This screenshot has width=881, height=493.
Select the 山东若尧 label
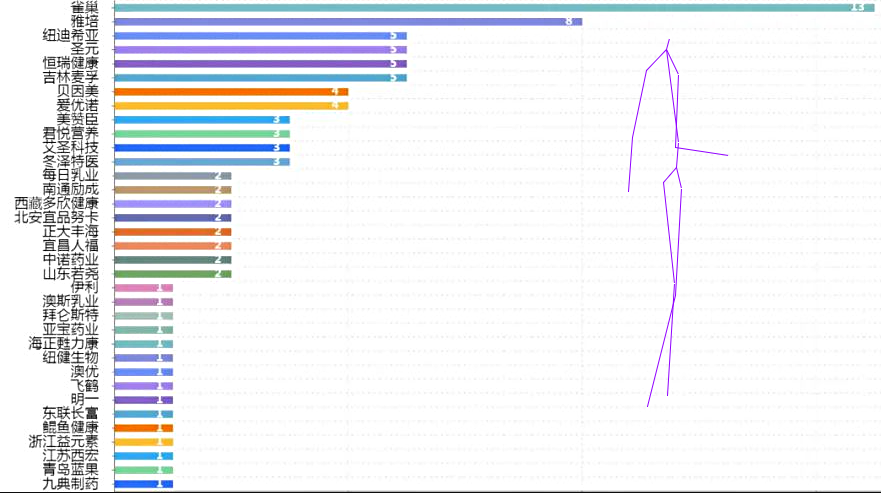pyautogui.click(x=71, y=274)
